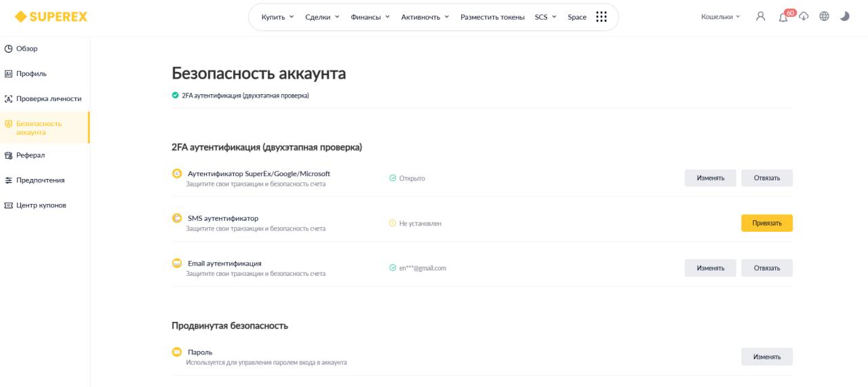Open the Разместить токены menu item
868x387 pixels.
click(492, 17)
